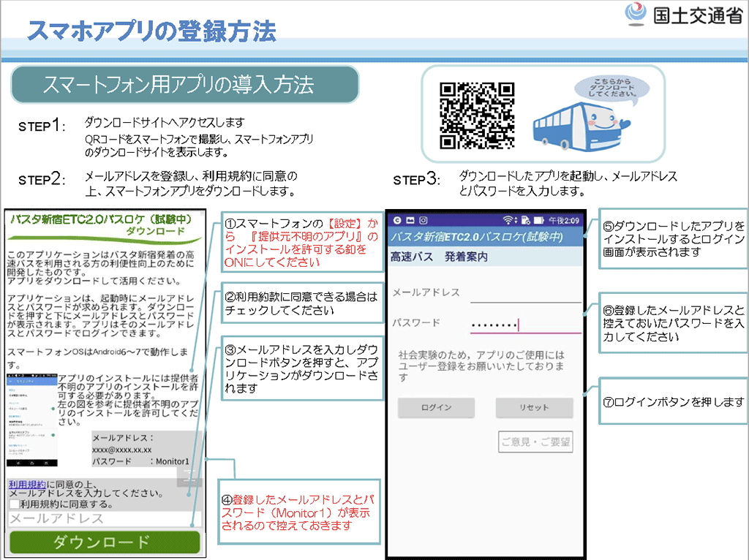Screen dimensions: 749x560
Task: Click callout ⑦ ログインボタンを押します
Action: (x=674, y=401)
